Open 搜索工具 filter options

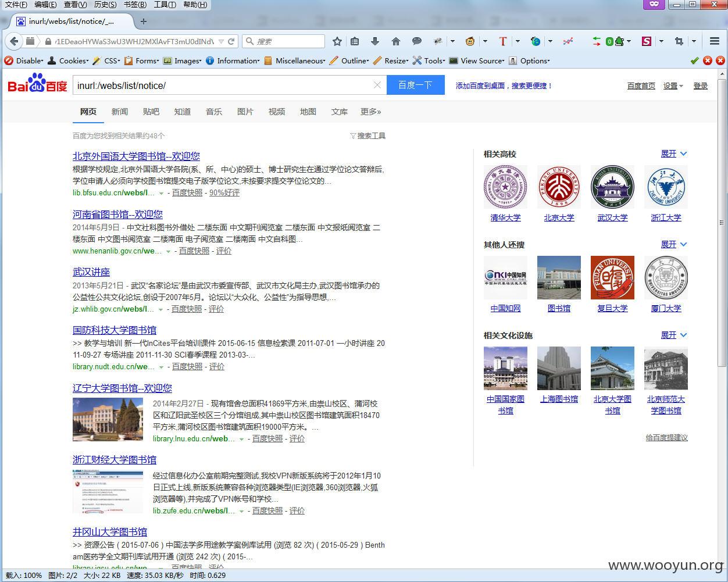tap(368, 135)
